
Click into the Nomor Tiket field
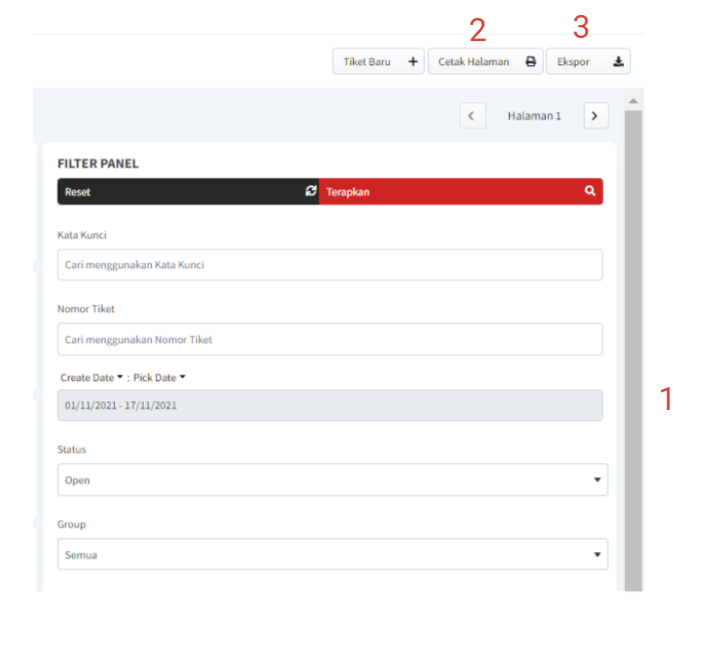(330, 339)
